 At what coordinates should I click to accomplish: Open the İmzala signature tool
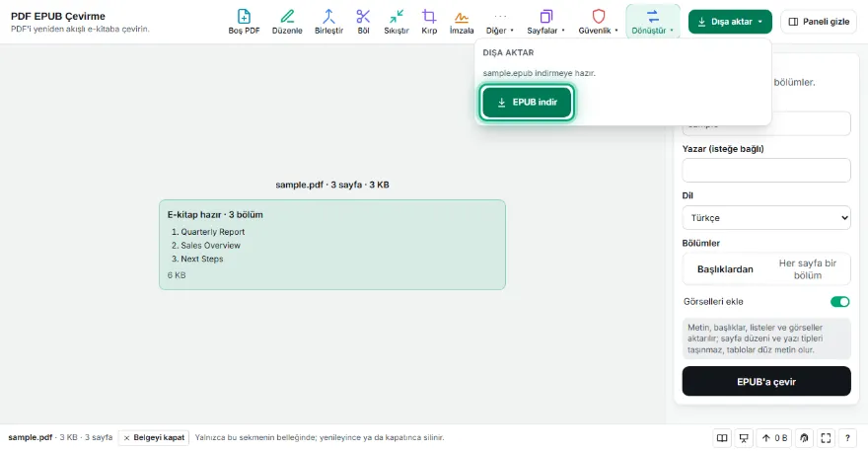(462, 22)
